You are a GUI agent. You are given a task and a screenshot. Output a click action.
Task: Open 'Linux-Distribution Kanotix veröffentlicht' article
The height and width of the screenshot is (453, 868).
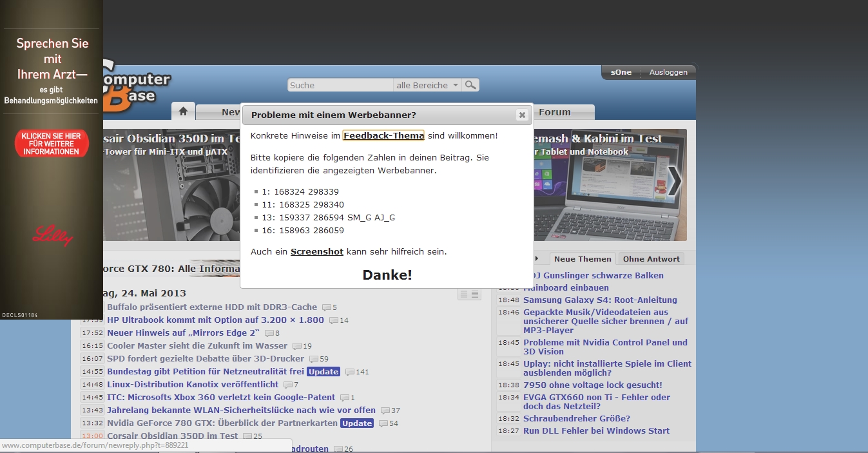coord(193,385)
